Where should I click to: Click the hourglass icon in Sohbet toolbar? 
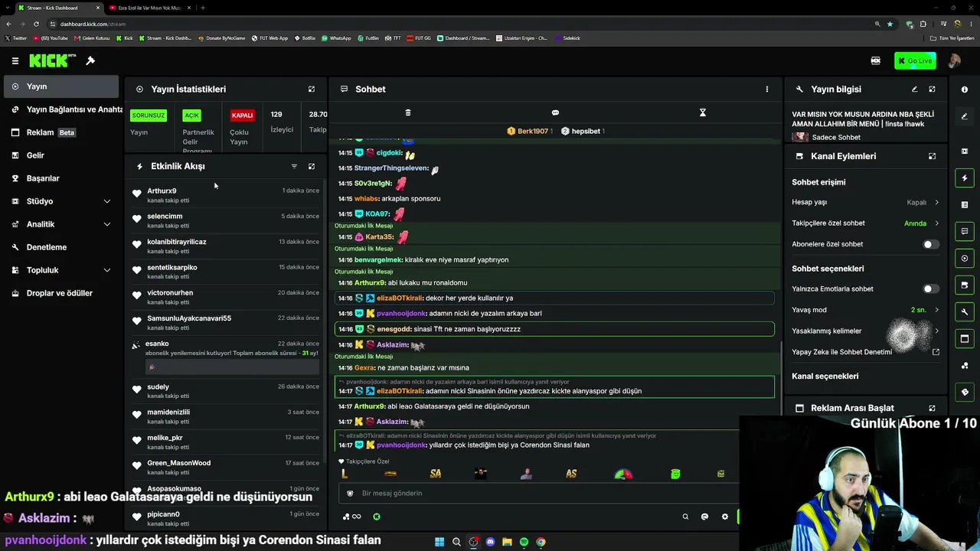[703, 112]
